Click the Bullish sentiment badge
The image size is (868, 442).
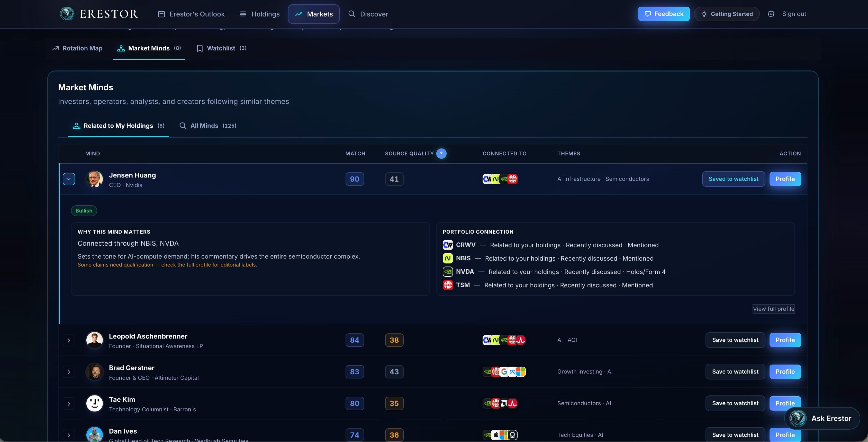click(84, 211)
